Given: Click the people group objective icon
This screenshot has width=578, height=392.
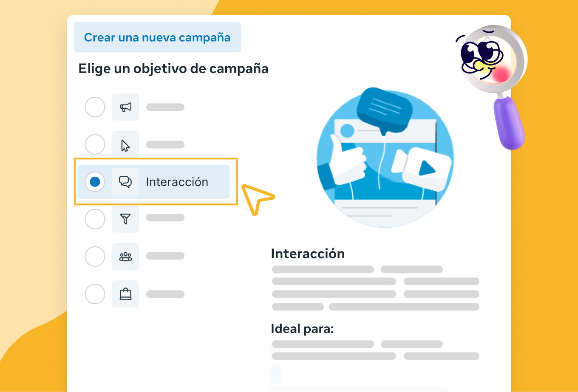Looking at the screenshot, I should (125, 257).
